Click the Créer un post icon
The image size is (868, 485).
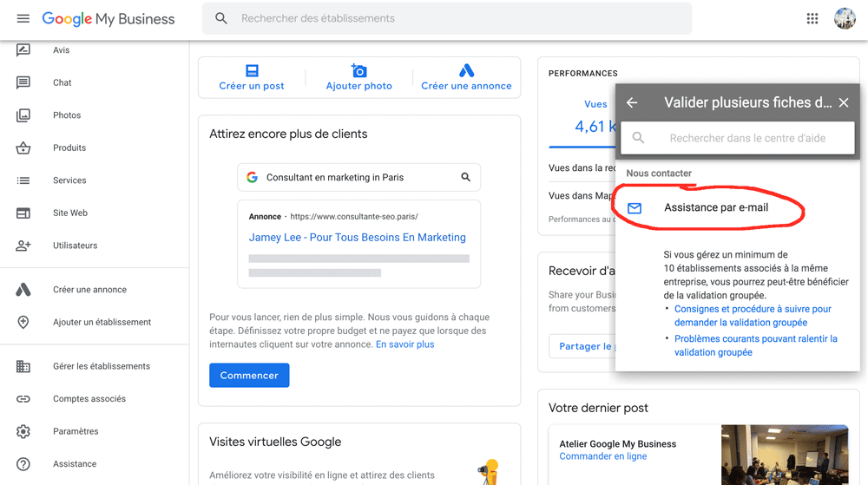tap(252, 70)
